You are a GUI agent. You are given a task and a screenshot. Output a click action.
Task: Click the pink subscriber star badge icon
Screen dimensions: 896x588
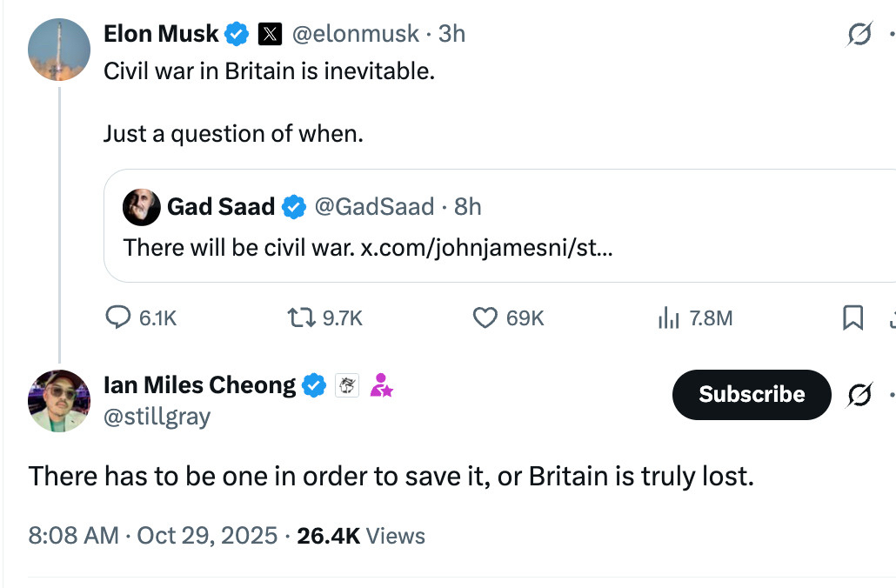381,384
